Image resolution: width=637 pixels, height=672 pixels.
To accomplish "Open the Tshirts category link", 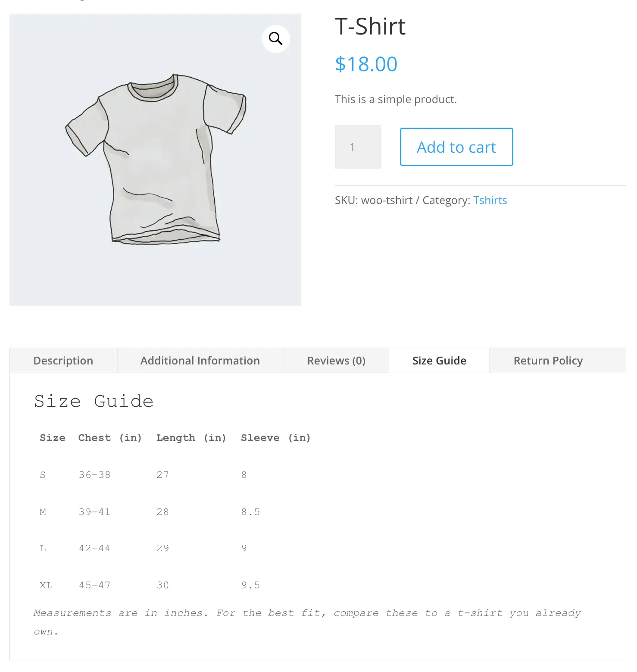I will (490, 200).
